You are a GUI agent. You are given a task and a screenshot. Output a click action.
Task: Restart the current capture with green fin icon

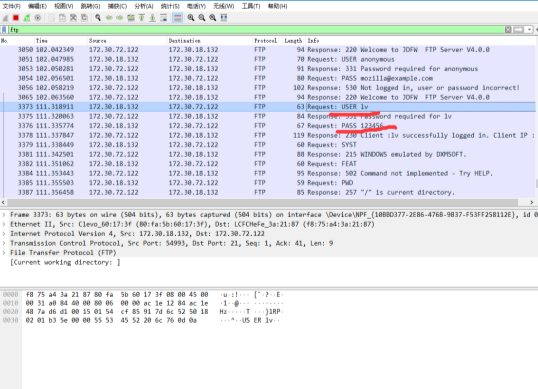click(x=27, y=18)
